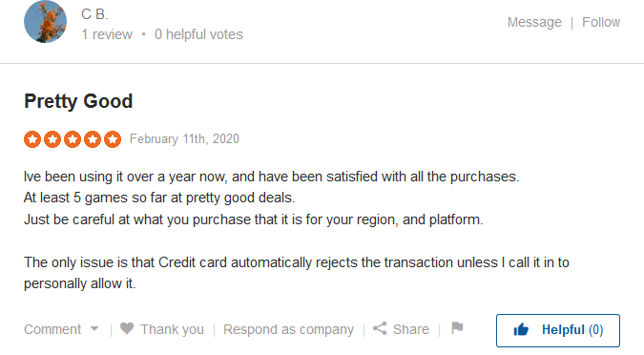Screen dimensions: 644x355
Task: Open C B.'s profile avatar
Action: point(45,22)
